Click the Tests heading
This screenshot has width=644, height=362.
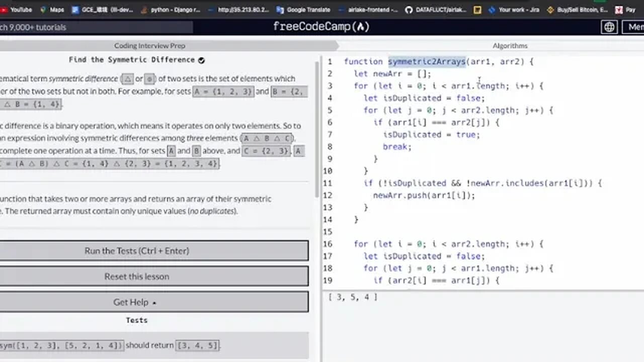coord(137,320)
